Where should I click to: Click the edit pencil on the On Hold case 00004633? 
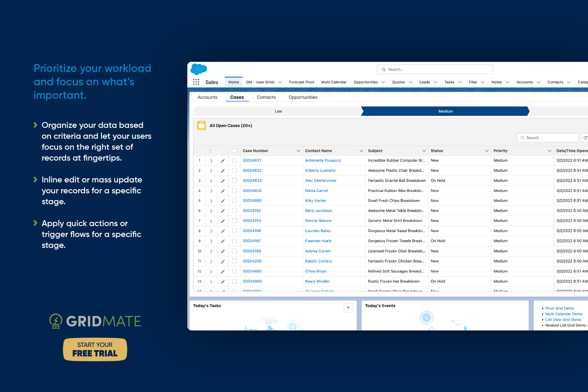tap(223, 180)
